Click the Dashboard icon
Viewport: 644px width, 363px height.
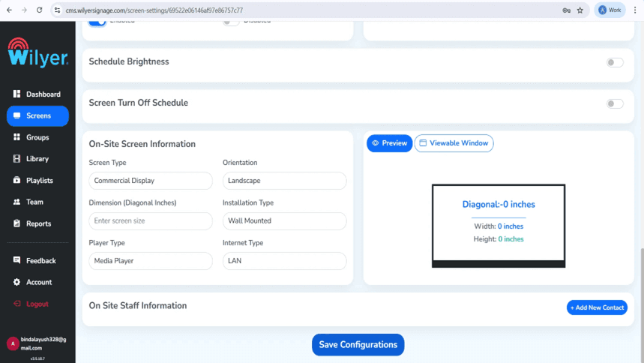[16, 94]
